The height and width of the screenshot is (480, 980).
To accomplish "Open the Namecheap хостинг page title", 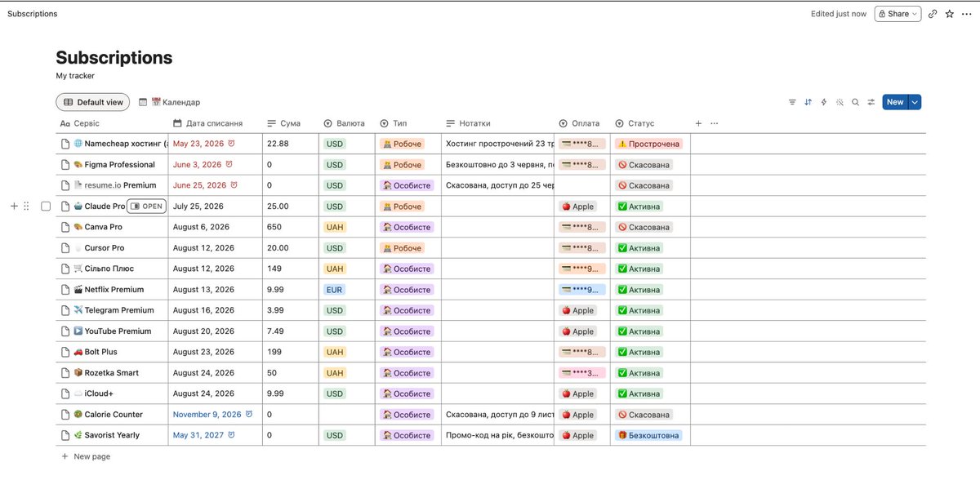I will click(126, 144).
